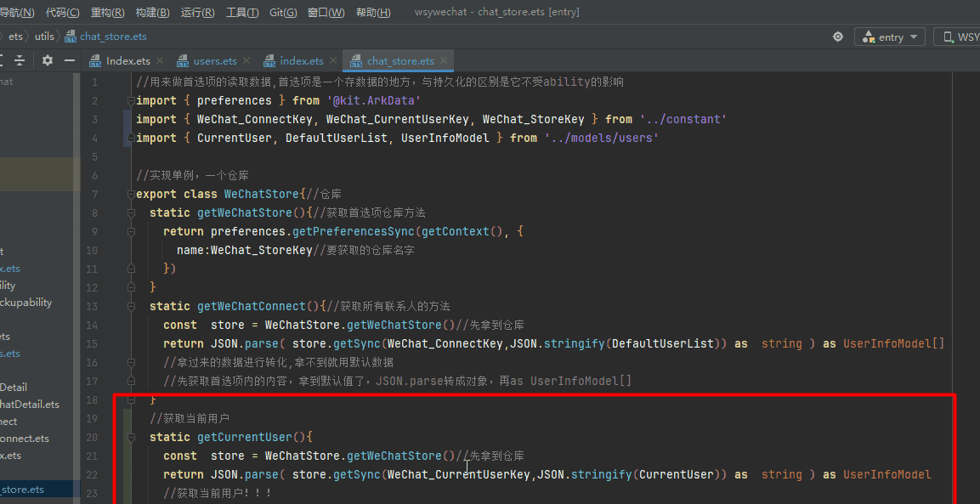This screenshot has width=980, height=504.
Task: Open the entry module dropdown
Action: [x=890, y=37]
